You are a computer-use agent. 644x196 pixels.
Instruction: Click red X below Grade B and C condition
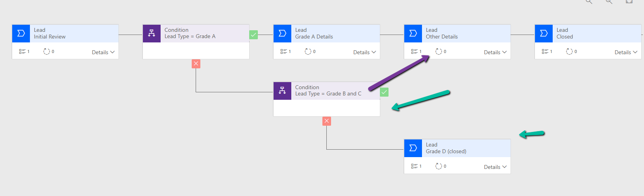(327, 121)
